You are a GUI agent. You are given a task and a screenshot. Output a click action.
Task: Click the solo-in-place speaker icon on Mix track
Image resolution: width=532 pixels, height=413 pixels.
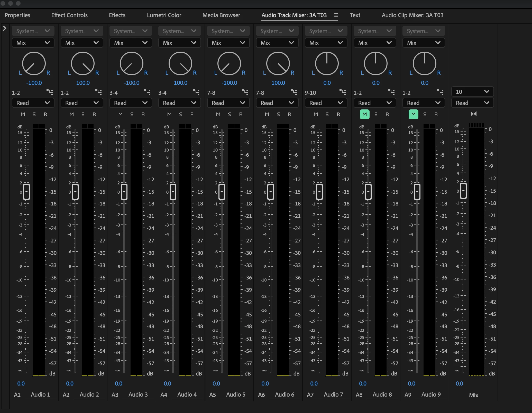point(473,114)
